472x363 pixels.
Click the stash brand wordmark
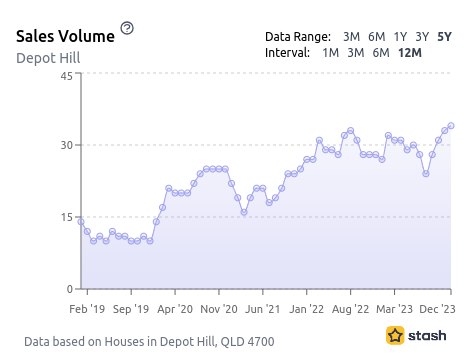point(427,335)
